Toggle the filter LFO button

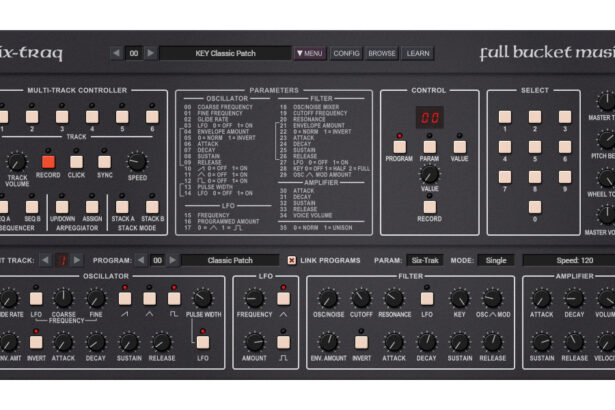pos(427,299)
